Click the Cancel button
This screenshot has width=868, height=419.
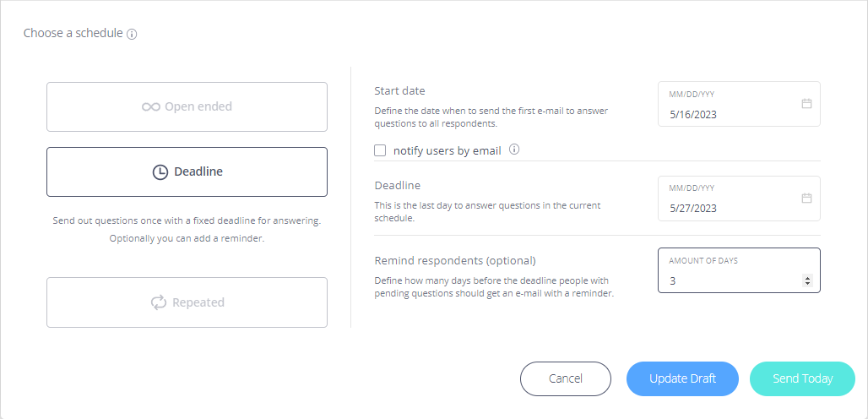click(x=566, y=379)
